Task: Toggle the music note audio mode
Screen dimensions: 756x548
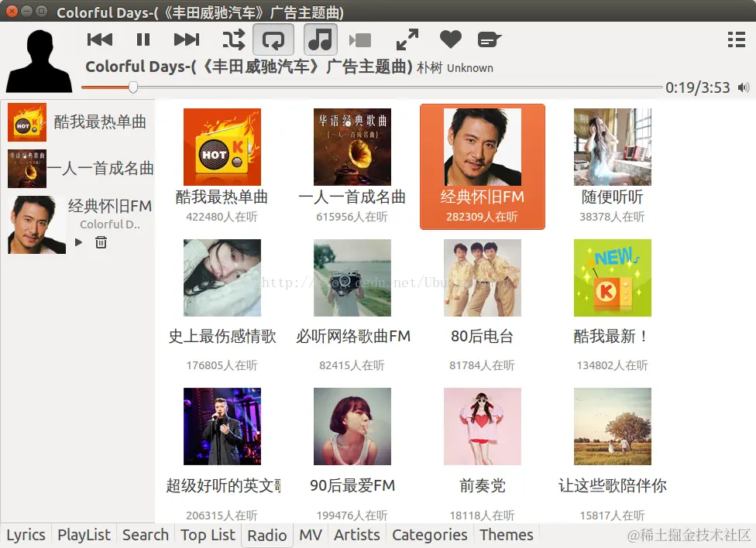Action: pyautogui.click(x=320, y=39)
